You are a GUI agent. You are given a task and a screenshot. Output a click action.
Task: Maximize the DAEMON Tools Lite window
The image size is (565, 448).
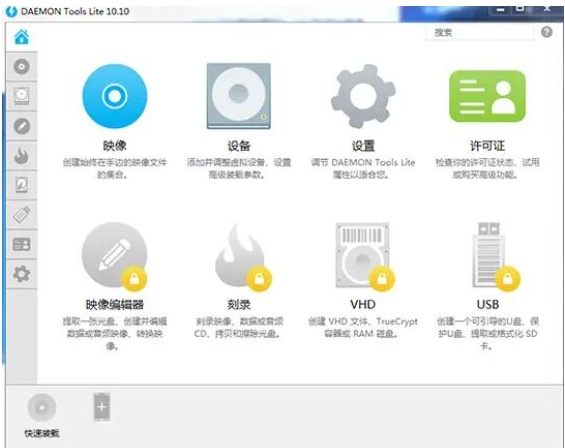(x=520, y=9)
